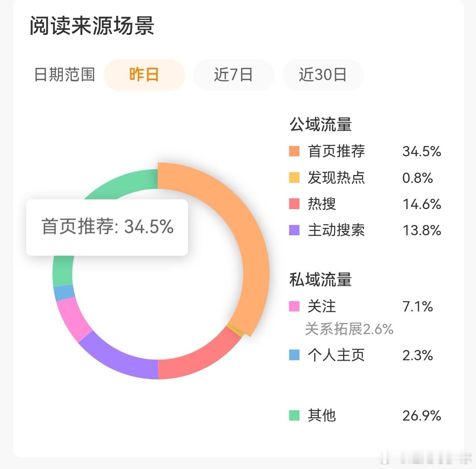Click the pink 关注 legend swatch
Screen dimensions: 476x469
point(294,306)
